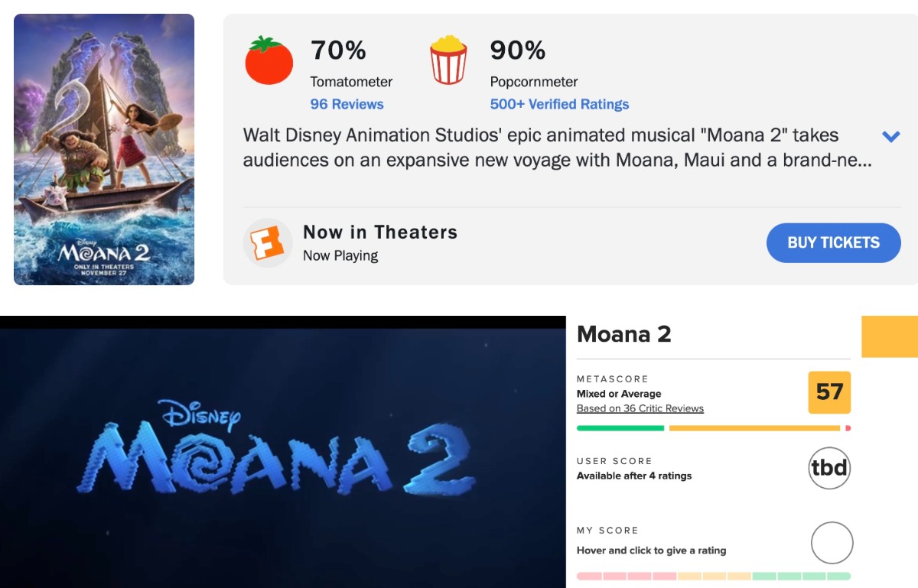Click the My Score rating bar
Screen dimensions: 918x588
coord(713,576)
